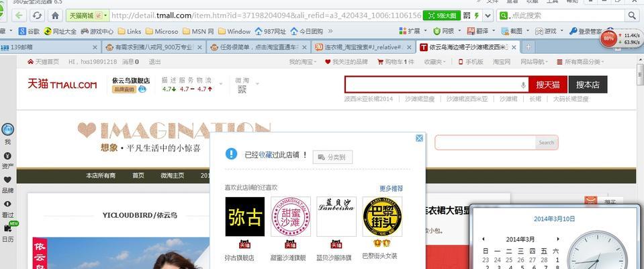The width and height of the screenshot is (644, 269).
Task: Open the 今日团购 bookmark
Action: pyautogui.click(x=306, y=31)
